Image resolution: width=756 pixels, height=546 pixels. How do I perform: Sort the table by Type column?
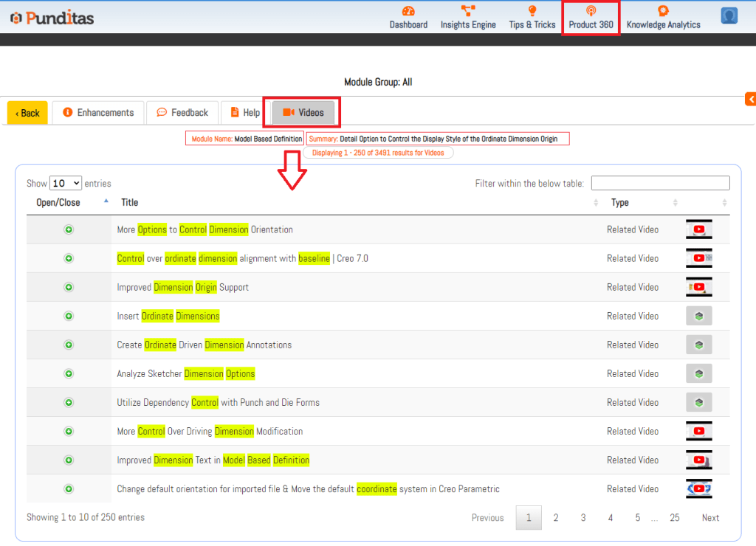620,202
